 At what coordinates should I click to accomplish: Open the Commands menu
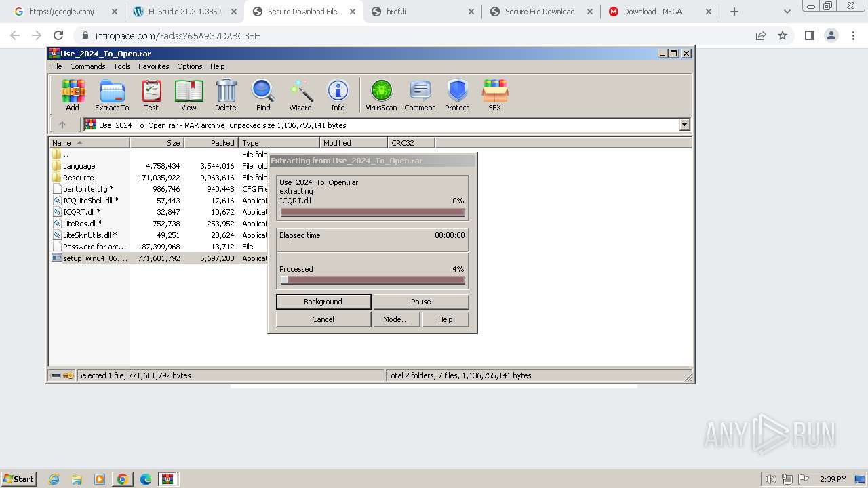click(x=87, y=66)
